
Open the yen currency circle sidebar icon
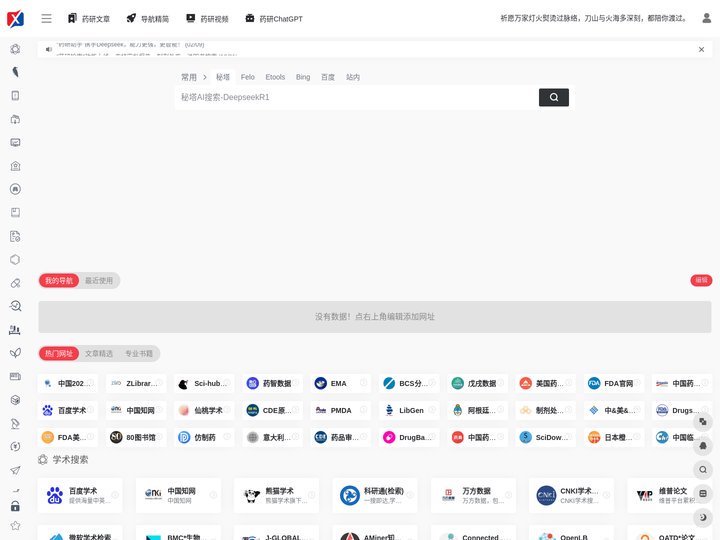coord(15,446)
